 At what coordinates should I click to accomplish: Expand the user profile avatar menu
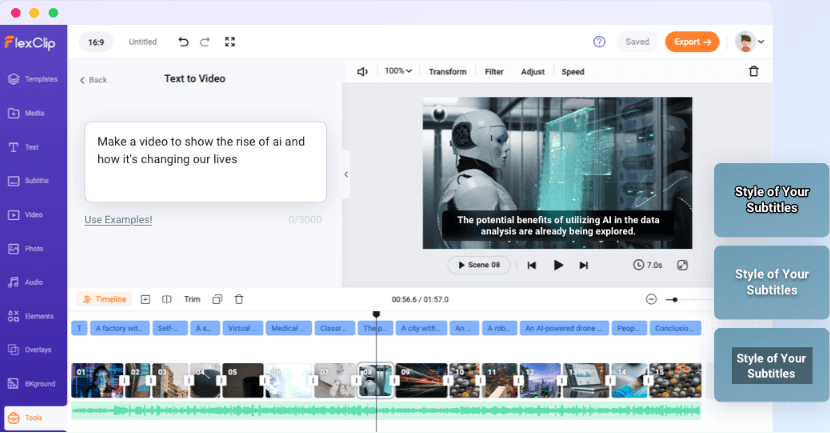(750, 42)
